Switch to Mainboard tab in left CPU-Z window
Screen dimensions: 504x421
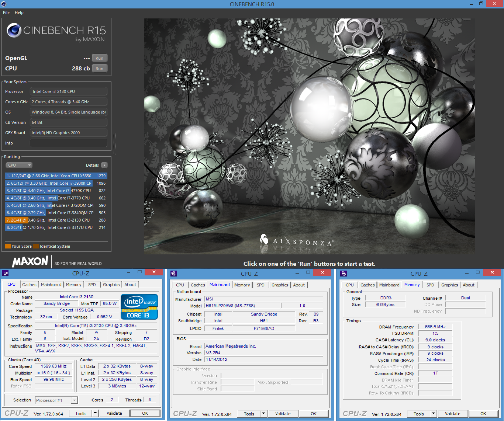51,285
